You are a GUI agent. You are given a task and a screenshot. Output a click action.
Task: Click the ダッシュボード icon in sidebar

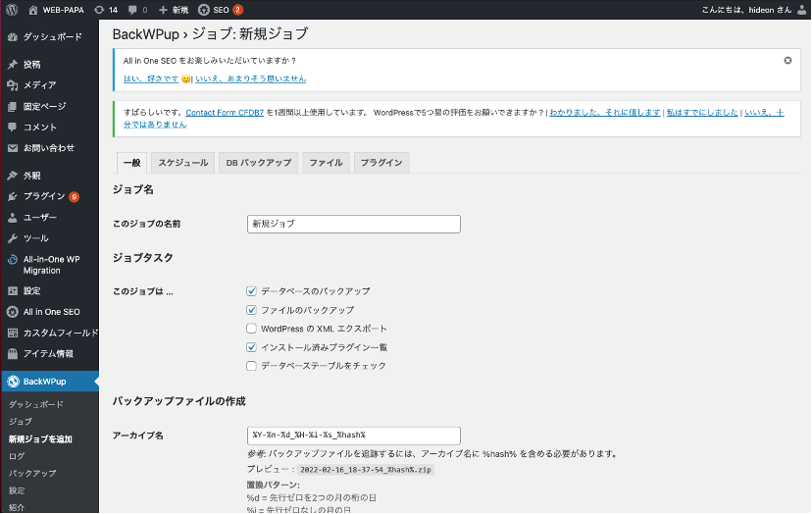tap(12, 36)
